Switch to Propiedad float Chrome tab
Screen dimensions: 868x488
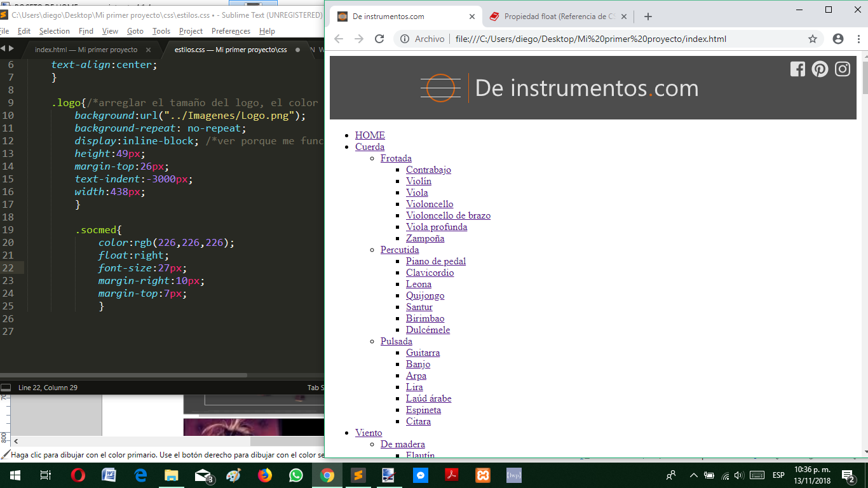[559, 17]
